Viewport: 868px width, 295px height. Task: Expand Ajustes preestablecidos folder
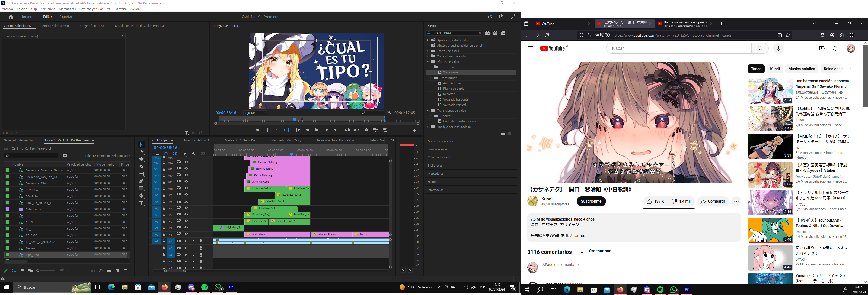(428, 40)
